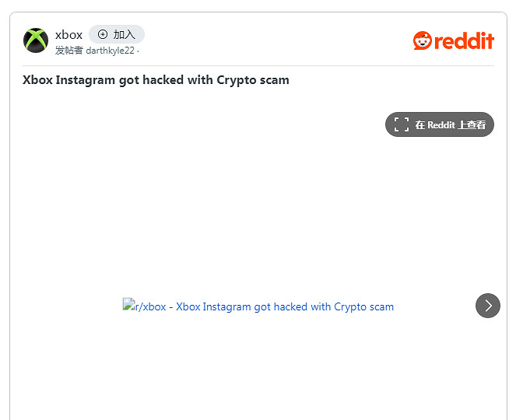
Task: Click the Xbox subreddit avatar icon
Action: point(36,40)
